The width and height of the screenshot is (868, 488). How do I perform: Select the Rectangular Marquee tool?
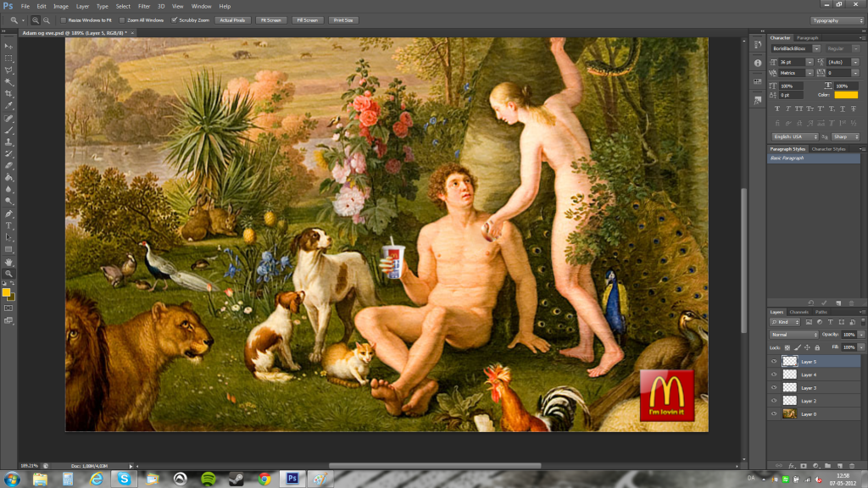(8, 58)
